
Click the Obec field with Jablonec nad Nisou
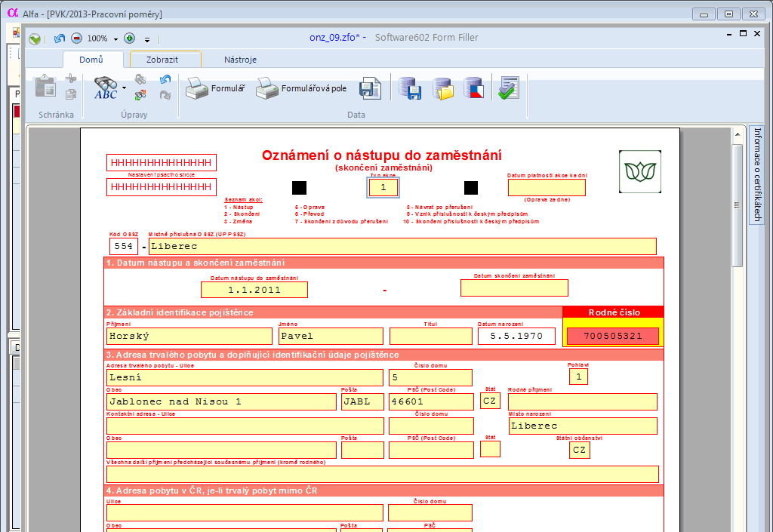pos(221,402)
